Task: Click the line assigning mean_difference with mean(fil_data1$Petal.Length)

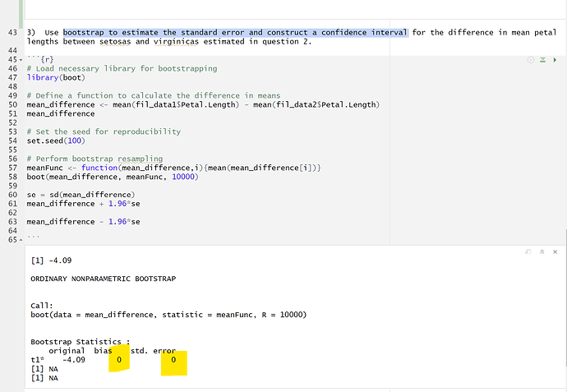Action: (x=203, y=104)
